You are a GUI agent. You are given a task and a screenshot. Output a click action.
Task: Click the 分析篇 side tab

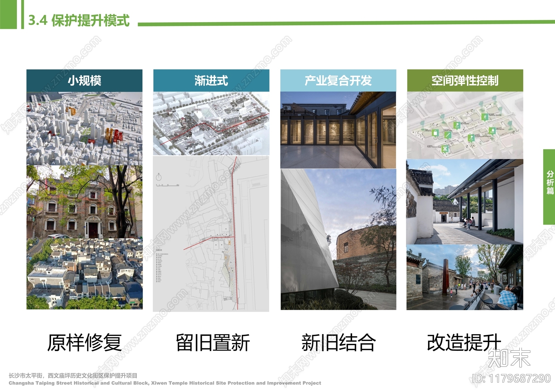click(549, 187)
